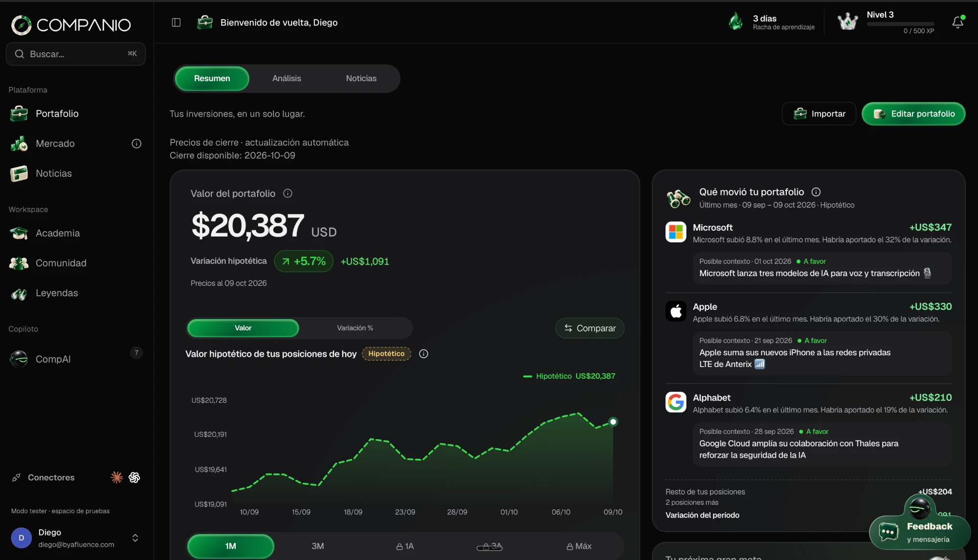Click the Companio logo

pyautogui.click(x=71, y=25)
